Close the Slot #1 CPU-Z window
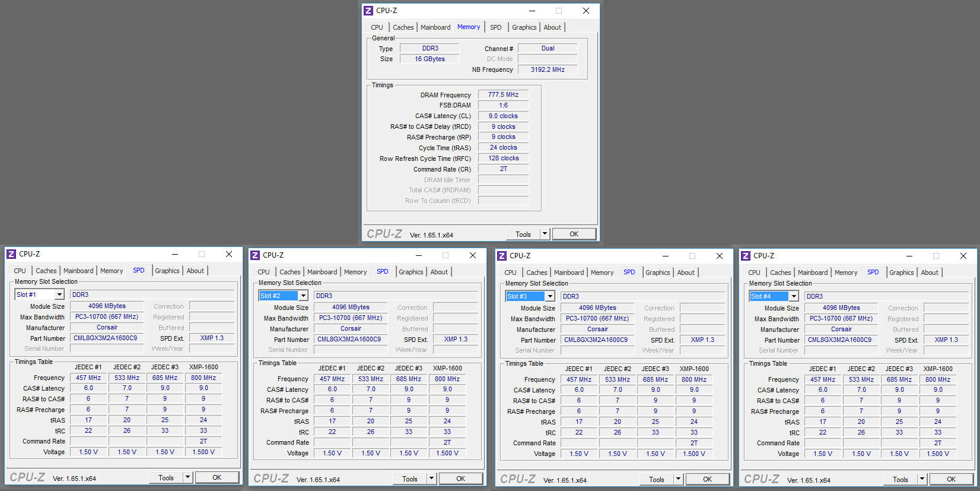This screenshot has height=491, width=980. click(229, 254)
